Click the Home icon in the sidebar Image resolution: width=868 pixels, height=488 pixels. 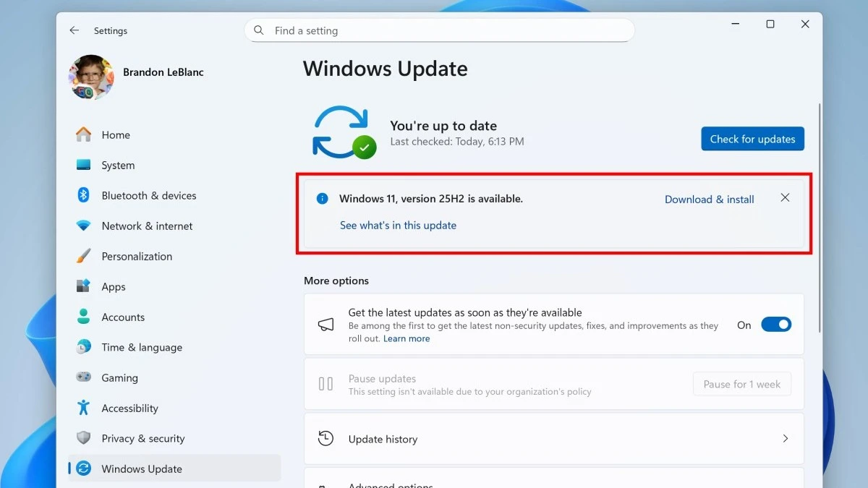(83, 134)
